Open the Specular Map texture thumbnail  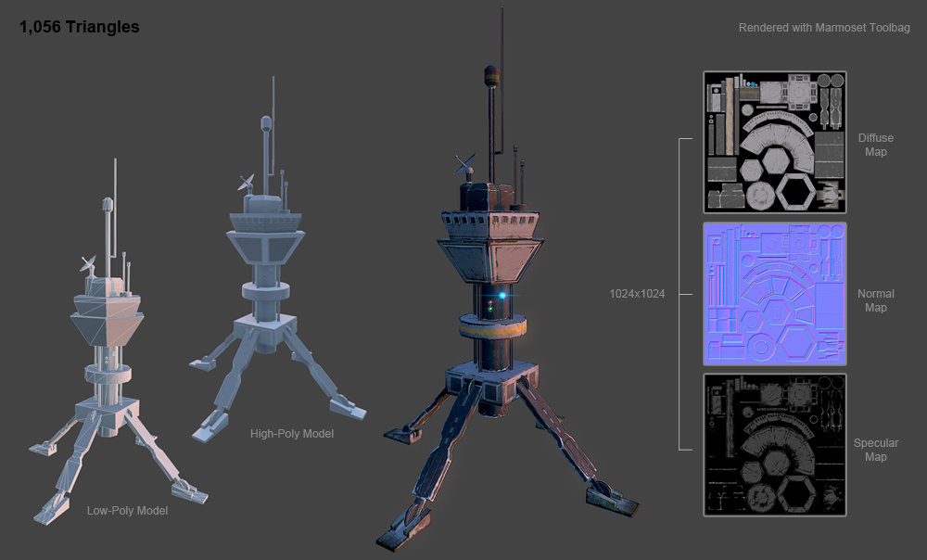[774, 444]
